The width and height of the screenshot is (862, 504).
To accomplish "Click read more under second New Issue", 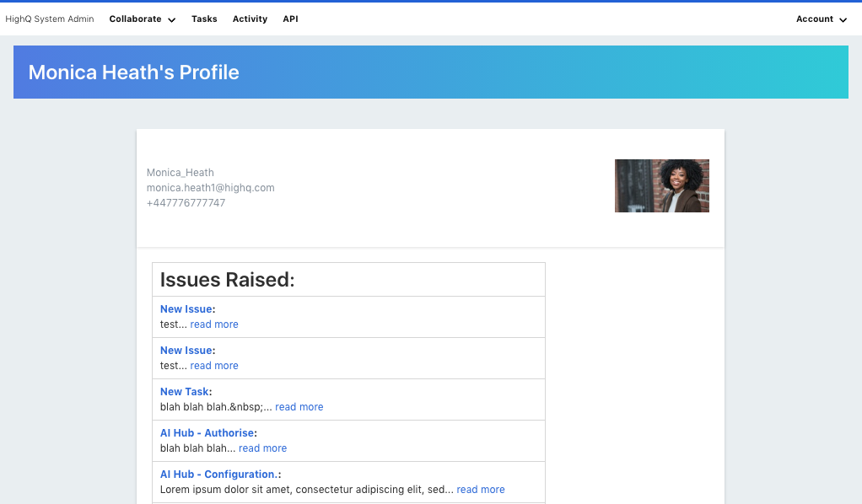I will coord(214,366).
